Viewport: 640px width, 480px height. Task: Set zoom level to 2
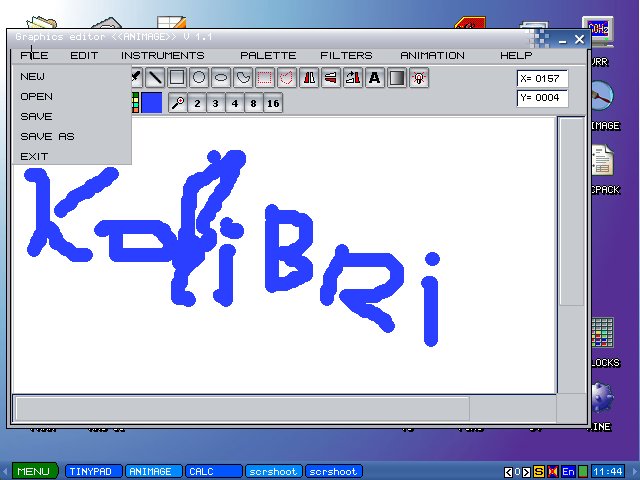(x=197, y=103)
